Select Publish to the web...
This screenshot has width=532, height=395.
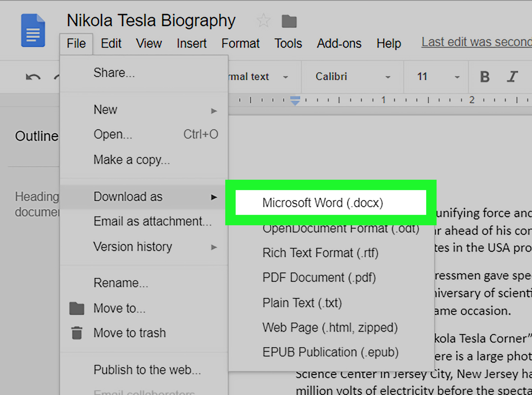(x=144, y=370)
